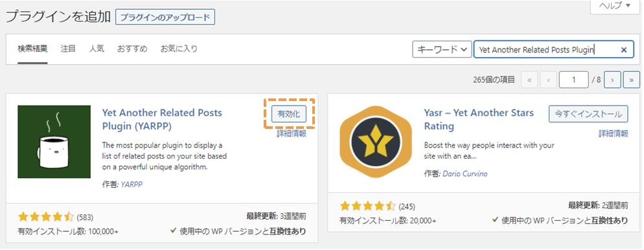Switch to the お気に入り tab
Image resolution: width=644 pixels, height=250 pixels.
[x=179, y=49]
